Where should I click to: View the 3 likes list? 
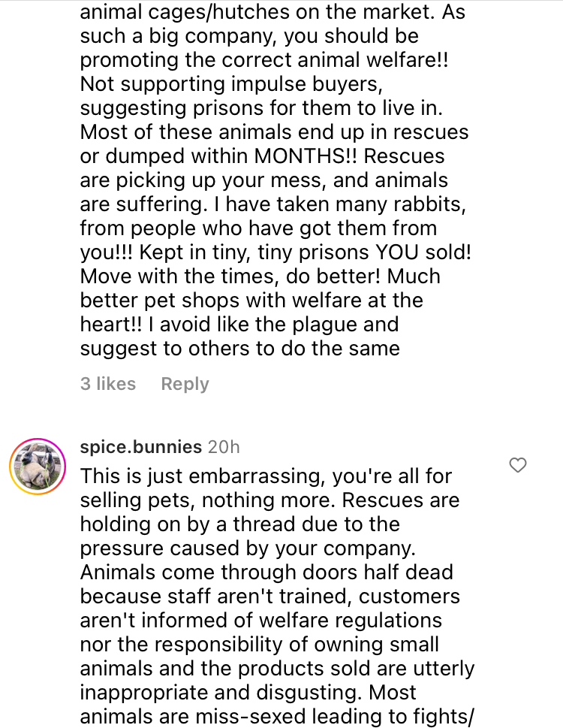point(108,384)
